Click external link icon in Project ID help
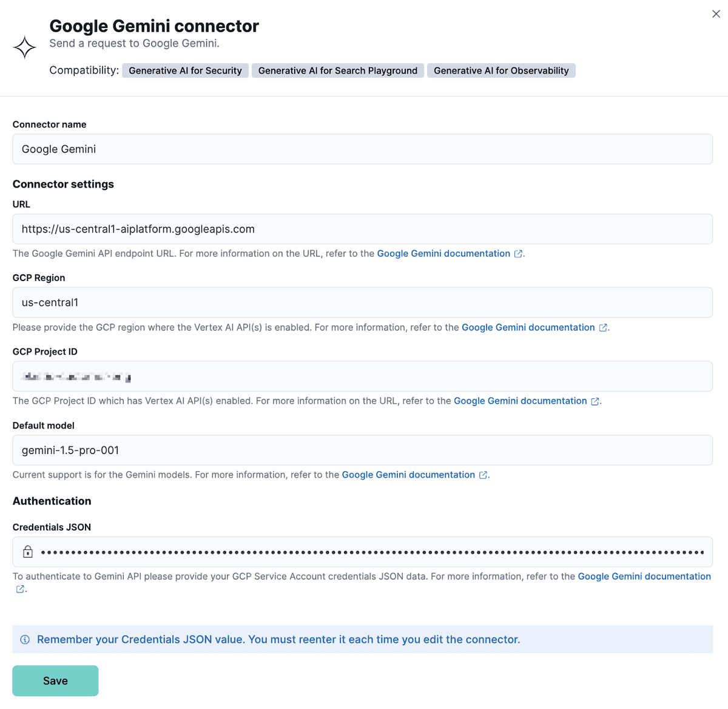The image size is (728, 709). coord(595,401)
